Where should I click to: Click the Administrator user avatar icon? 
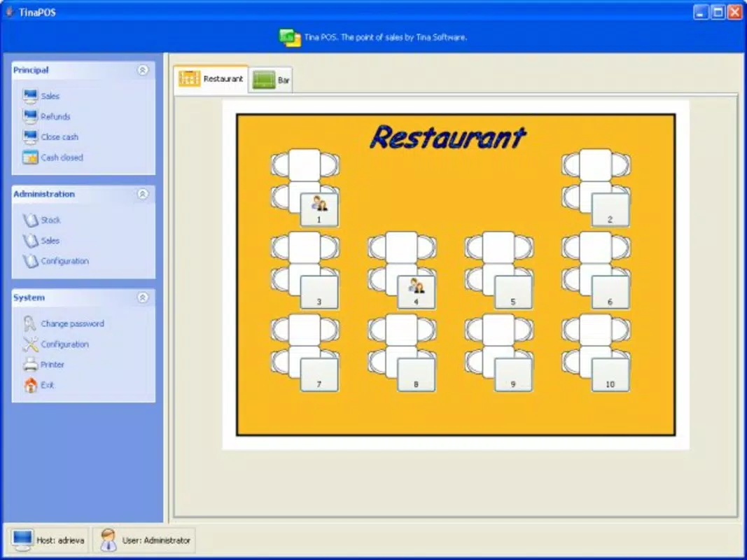coord(109,540)
